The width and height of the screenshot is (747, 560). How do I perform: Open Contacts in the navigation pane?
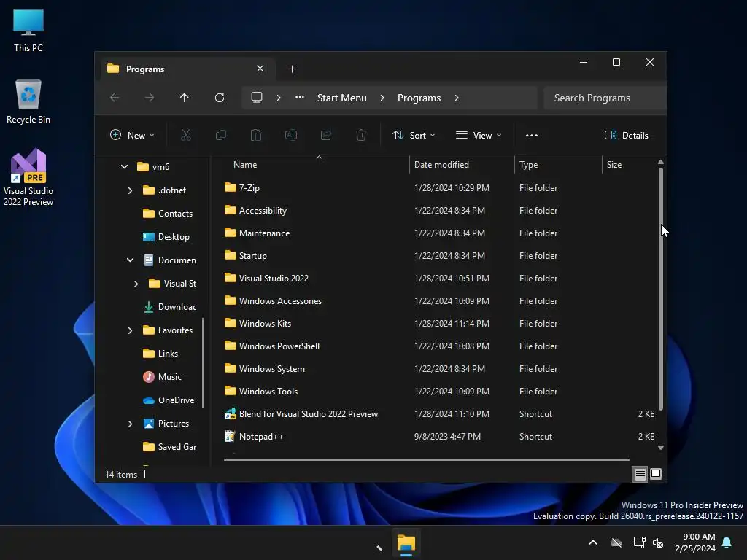[x=168, y=214]
